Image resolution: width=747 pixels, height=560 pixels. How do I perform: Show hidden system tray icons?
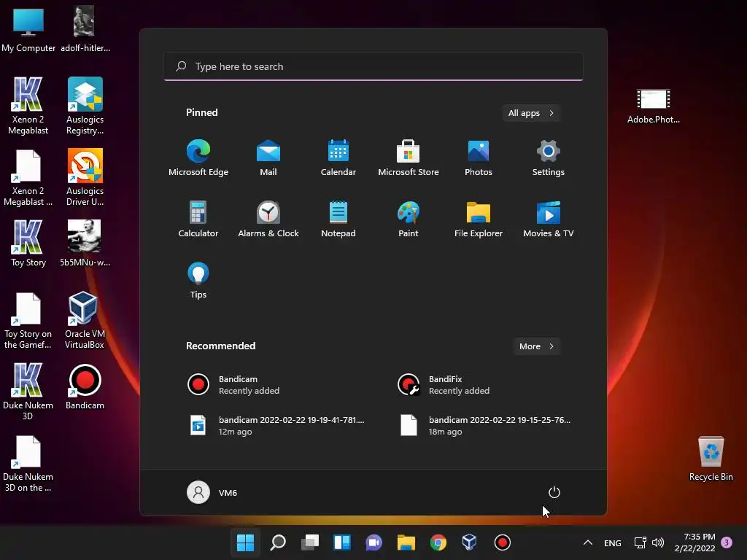[588, 542]
